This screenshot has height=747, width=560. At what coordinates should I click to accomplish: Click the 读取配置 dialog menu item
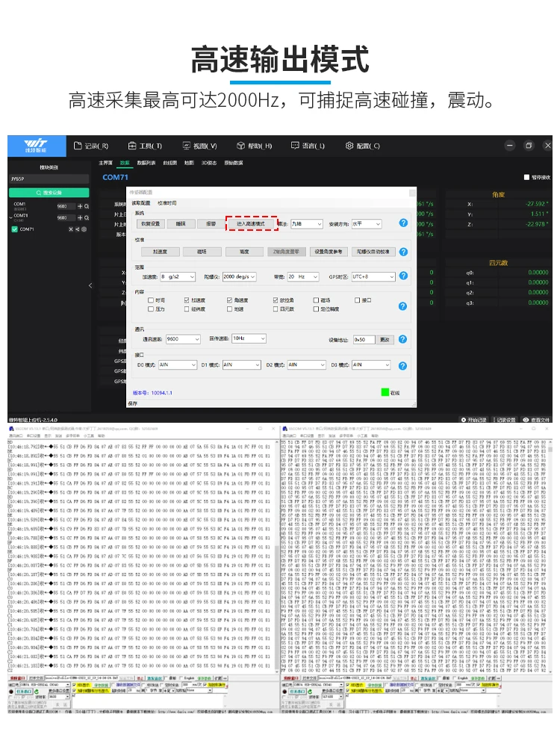(141, 203)
